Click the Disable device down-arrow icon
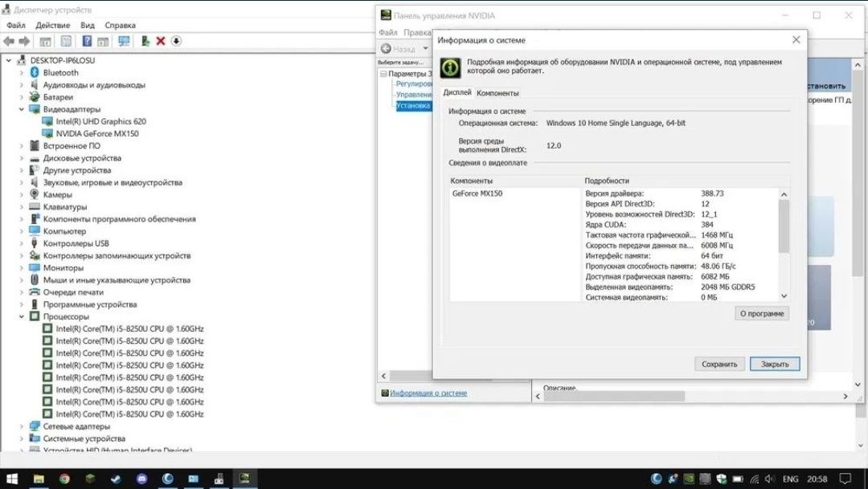This screenshot has height=489, width=868. 176,41
